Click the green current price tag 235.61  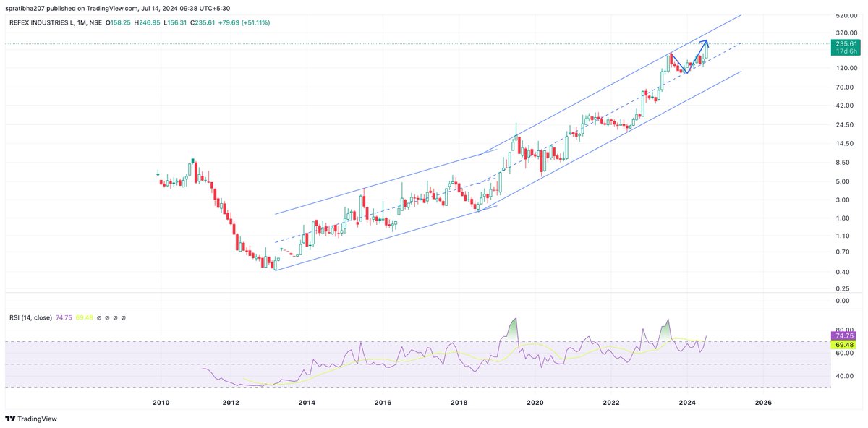point(847,43)
